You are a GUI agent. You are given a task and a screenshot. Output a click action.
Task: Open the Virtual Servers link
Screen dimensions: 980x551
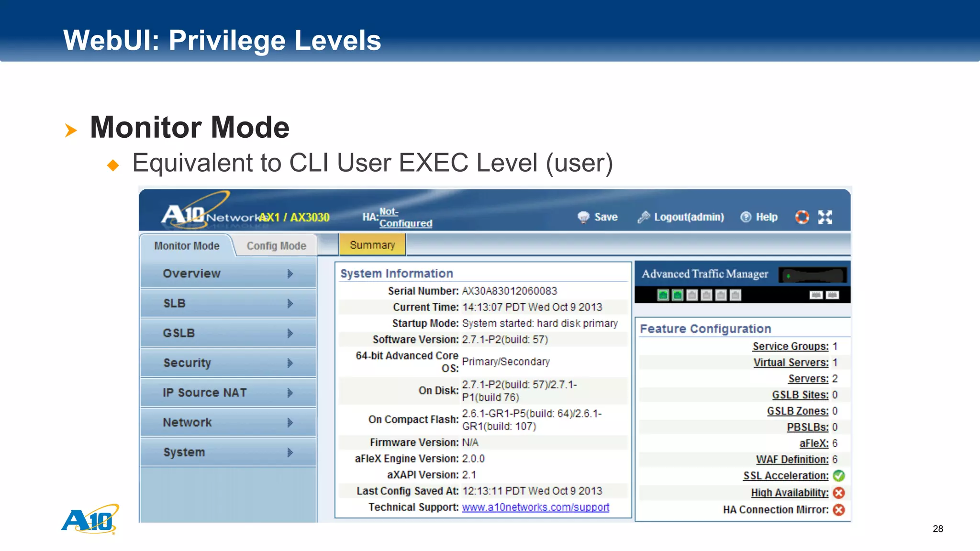pos(791,363)
